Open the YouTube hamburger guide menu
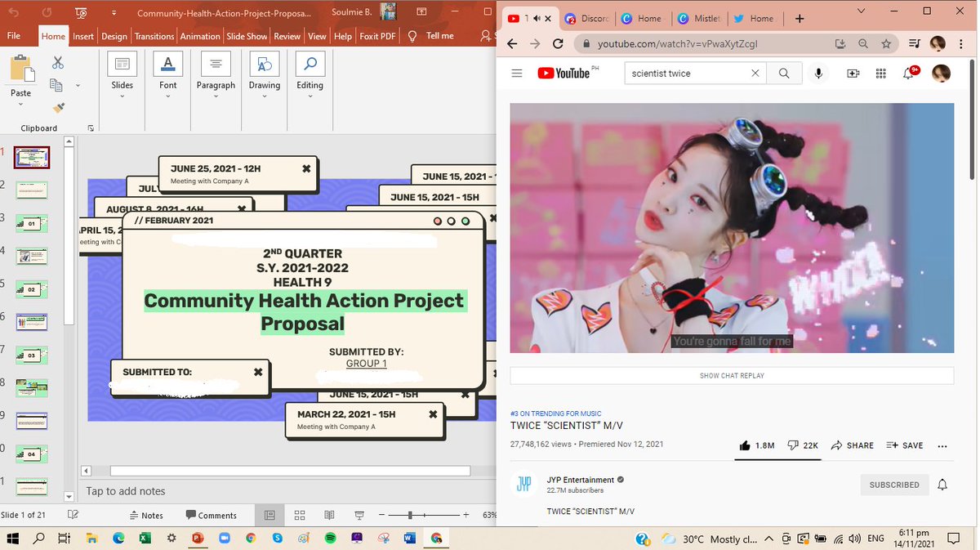The width and height of the screenshot is (980, 550). 516,74
